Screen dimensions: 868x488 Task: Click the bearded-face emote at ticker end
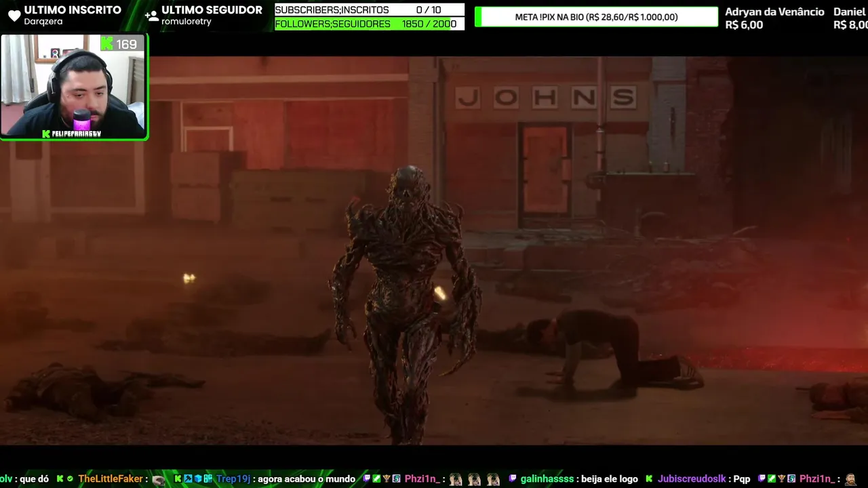click(x=851, y=479)
